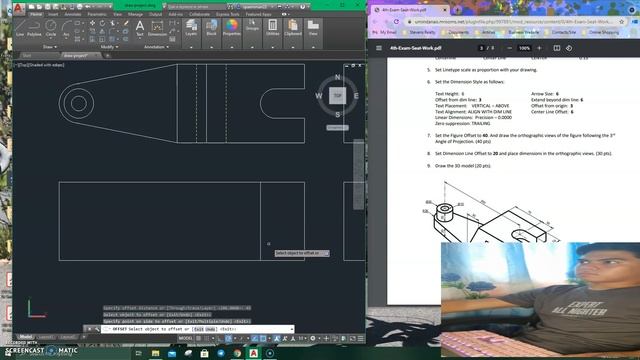This screenshot has height=360, width=640.
Task: Reload the Chrome PDF page
Action: (x=396, y=22)
